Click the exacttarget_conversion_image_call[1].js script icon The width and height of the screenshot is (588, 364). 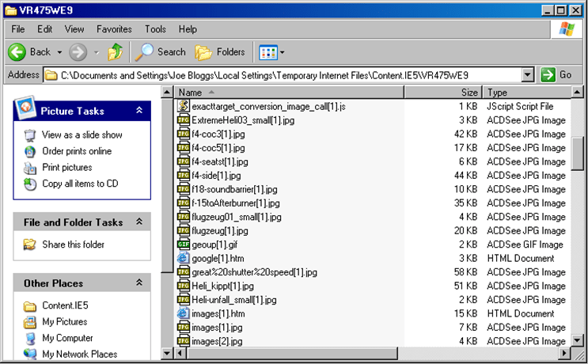click(x=183, y=106)
